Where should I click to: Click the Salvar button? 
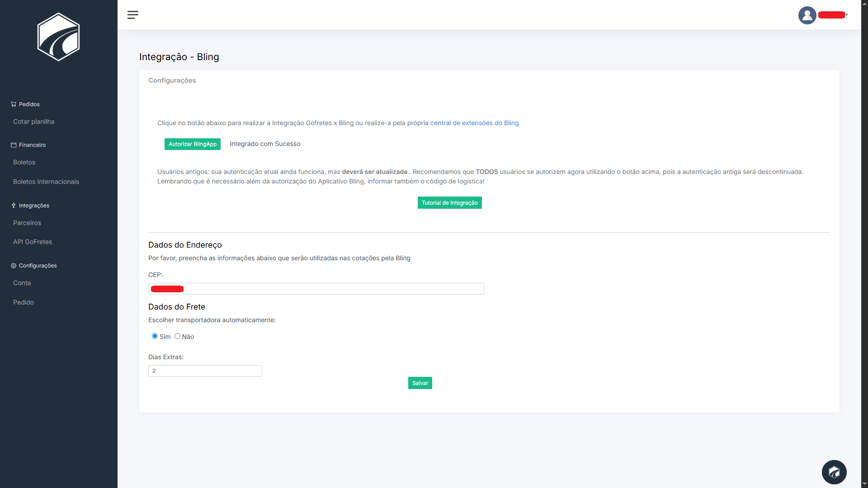pyautogui.click(x=420, y=383)
